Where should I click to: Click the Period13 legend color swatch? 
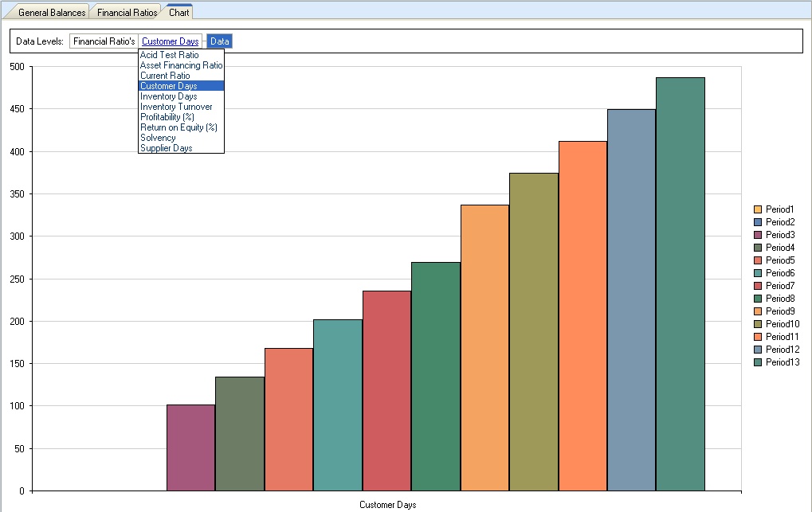point(758,362)
